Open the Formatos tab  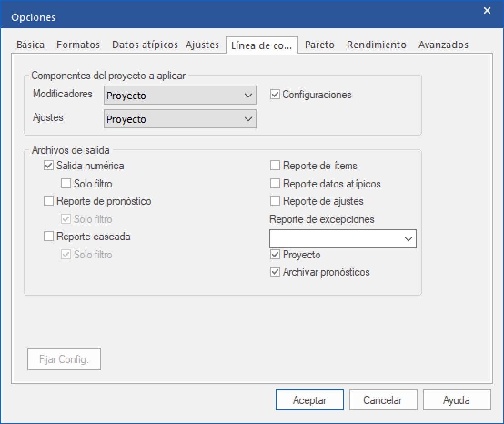[78, 45]
